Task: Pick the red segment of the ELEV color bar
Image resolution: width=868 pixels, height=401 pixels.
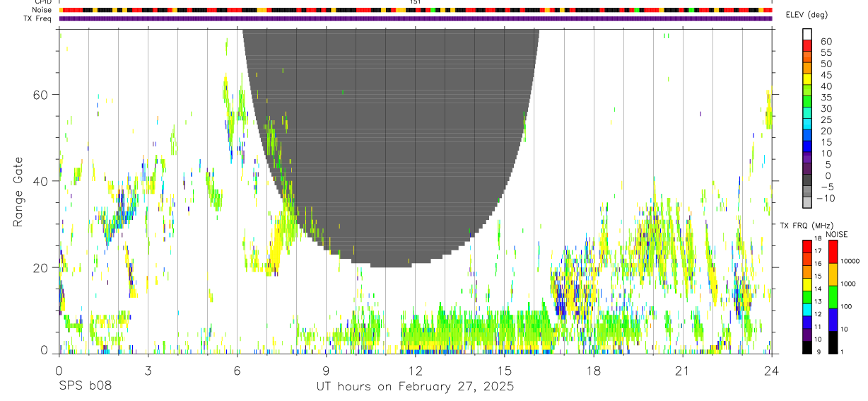Action: point(807,45)
